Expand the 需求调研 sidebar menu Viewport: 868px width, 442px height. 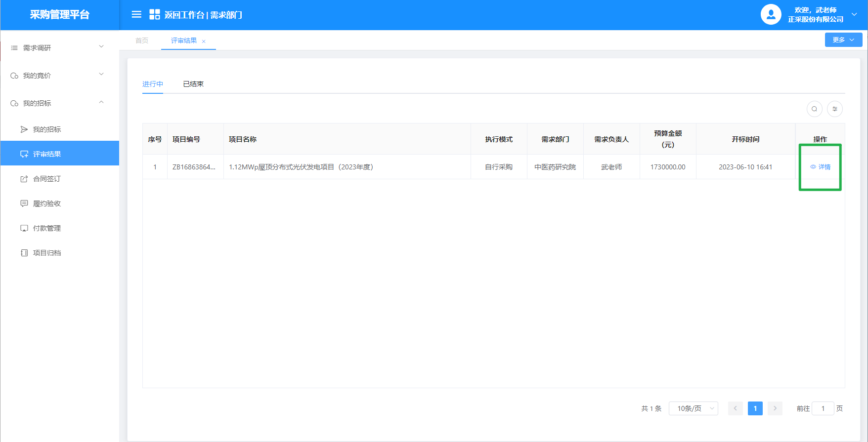click(59, 48)
